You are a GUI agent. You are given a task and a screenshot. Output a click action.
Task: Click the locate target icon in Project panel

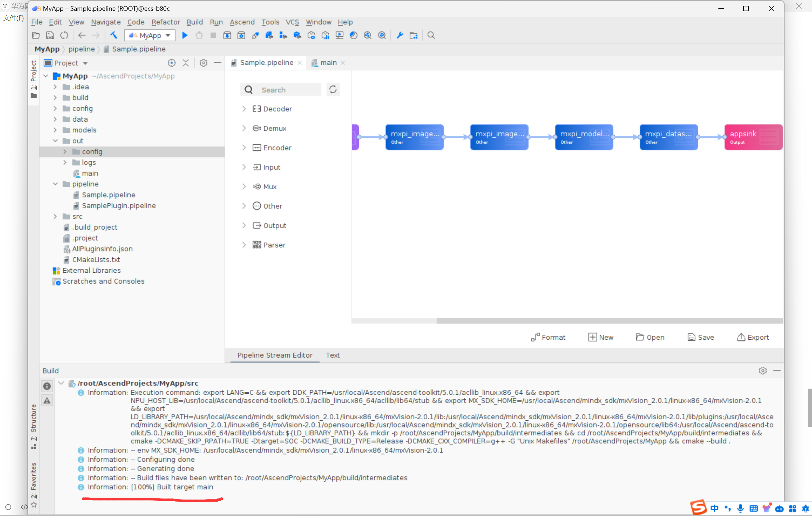[x=171, y=63]
